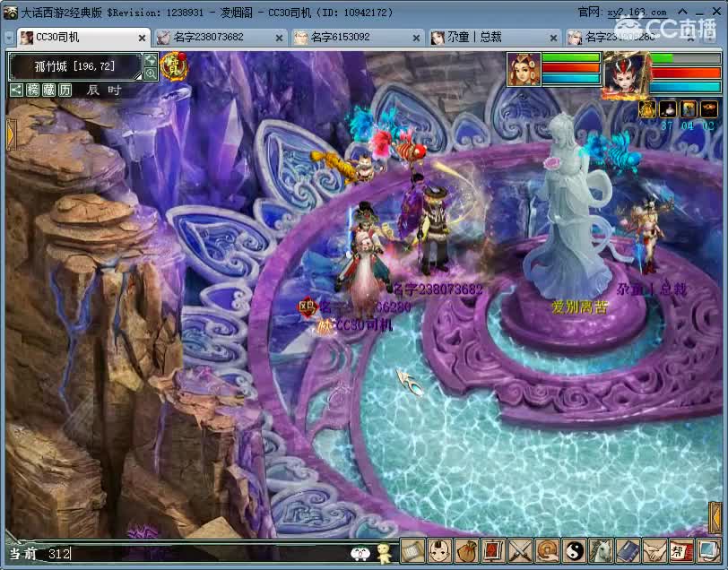
Task: Open the 历 calendar button
Action: click(65, 90)
